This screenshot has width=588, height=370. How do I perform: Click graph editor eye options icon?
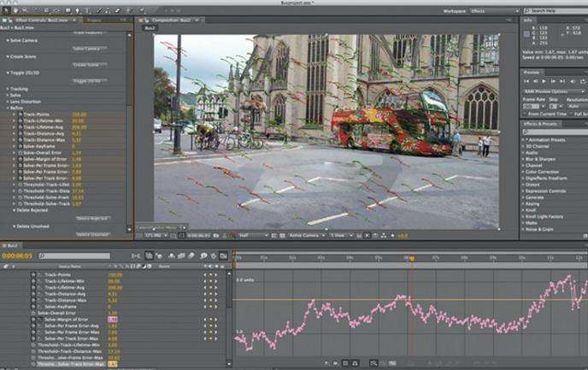pos(326,363)
